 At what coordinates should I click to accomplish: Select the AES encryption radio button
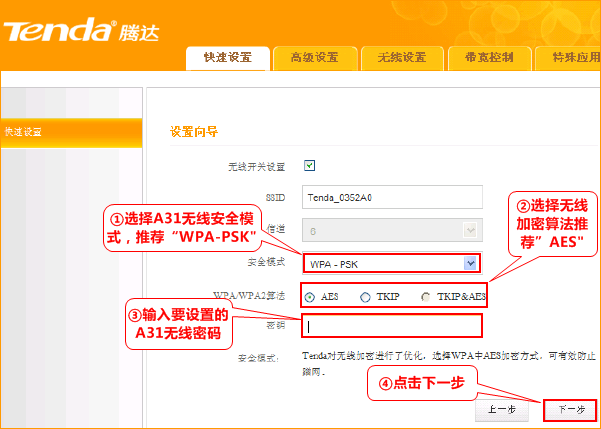pyautogui.click(x=311, y=297)
